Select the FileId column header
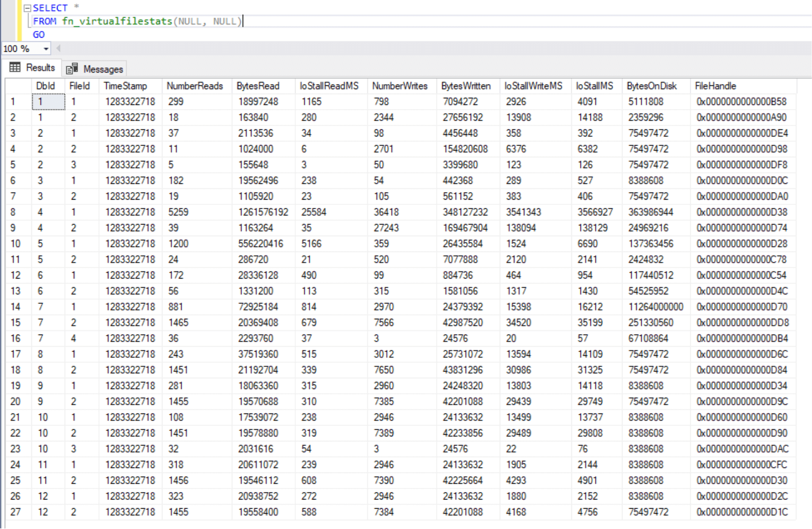Image resolution: width=812 pixels, height=529 pixels. [79, 86]
